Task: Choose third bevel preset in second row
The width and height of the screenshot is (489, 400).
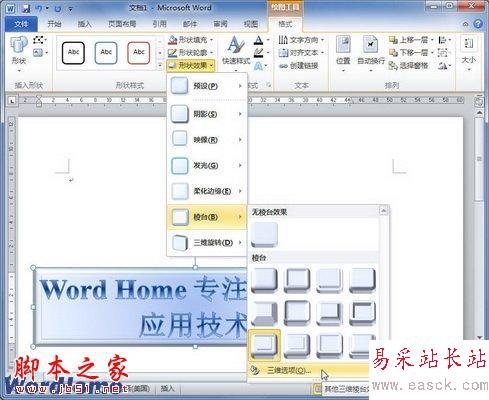Action: coord(329,313)
